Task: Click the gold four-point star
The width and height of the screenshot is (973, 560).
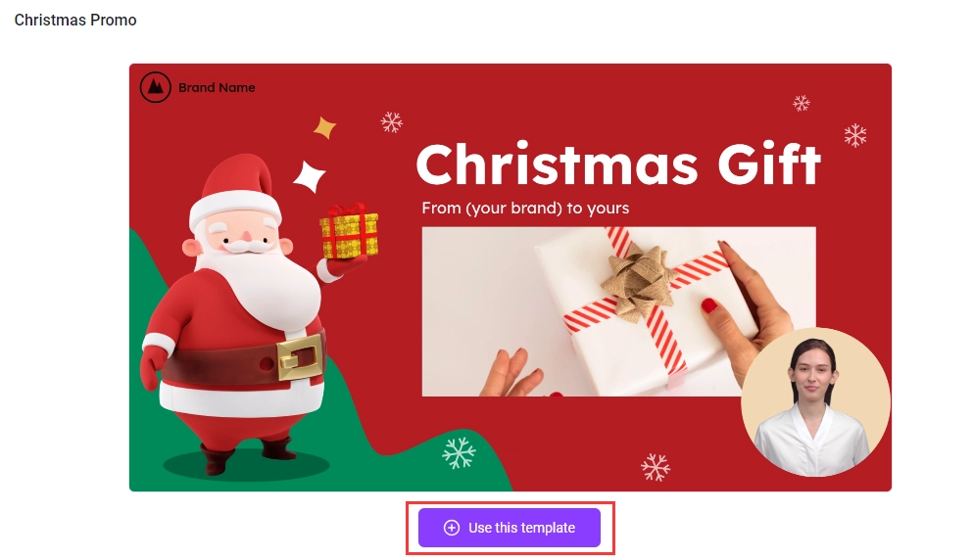Action: click(x=324, y=127)
